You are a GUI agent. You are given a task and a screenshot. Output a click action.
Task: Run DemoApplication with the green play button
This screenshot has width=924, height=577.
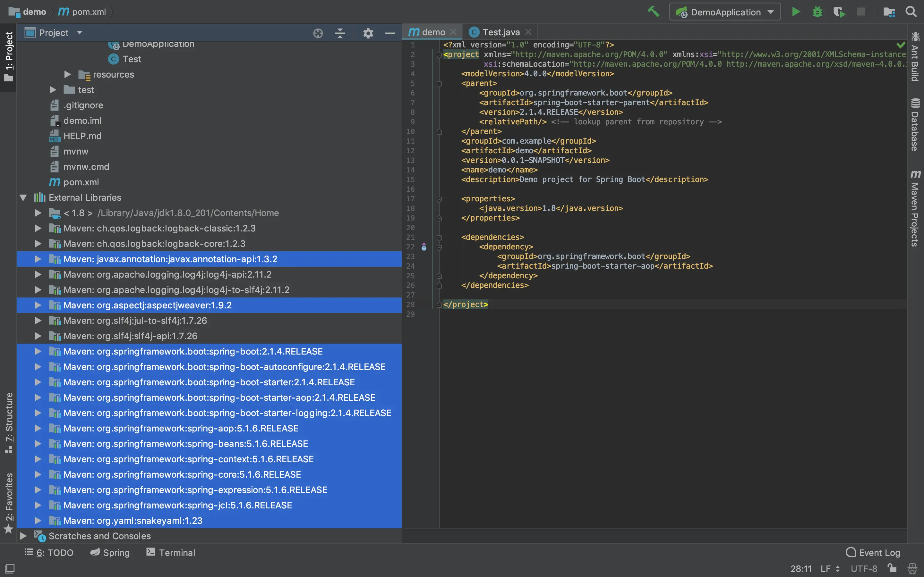[x=796, y=12]
